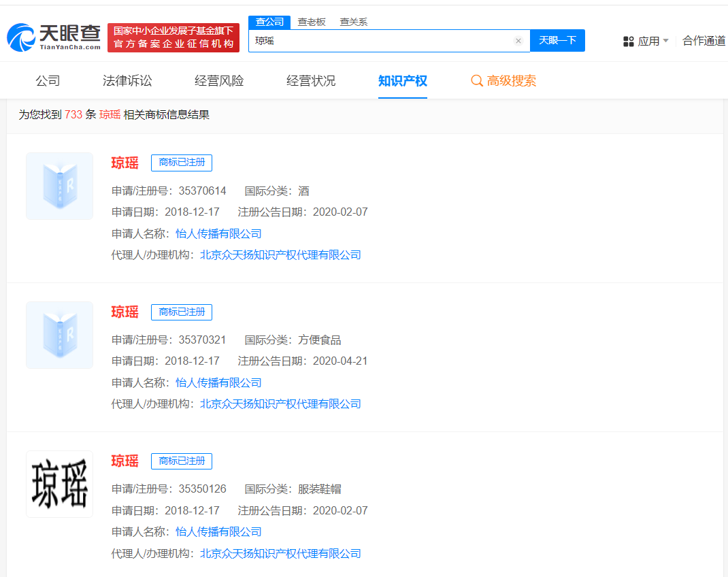Viewport: 728px width, 577px height.
Task: Open the 琼瑶 text trademark image thumbnail
Action: click(59, 484)
